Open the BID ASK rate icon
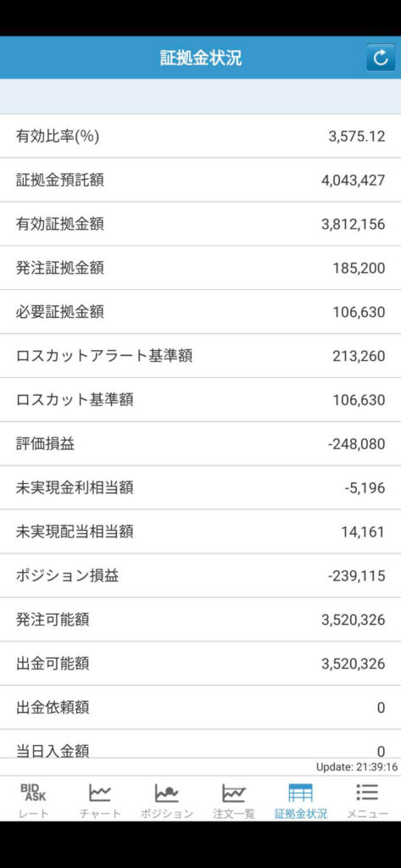Viewport: 401px width, 868px height. [33, 793]
